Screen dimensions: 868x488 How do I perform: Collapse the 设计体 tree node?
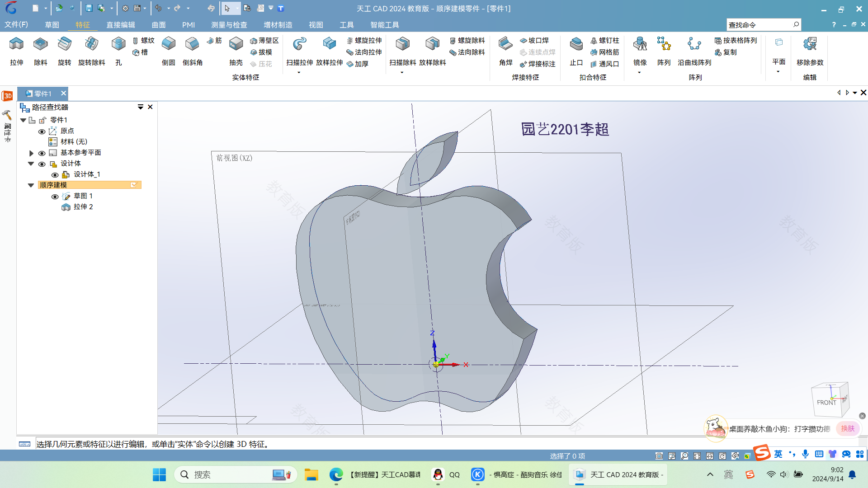pyautogui.click(x=31, y=164)
